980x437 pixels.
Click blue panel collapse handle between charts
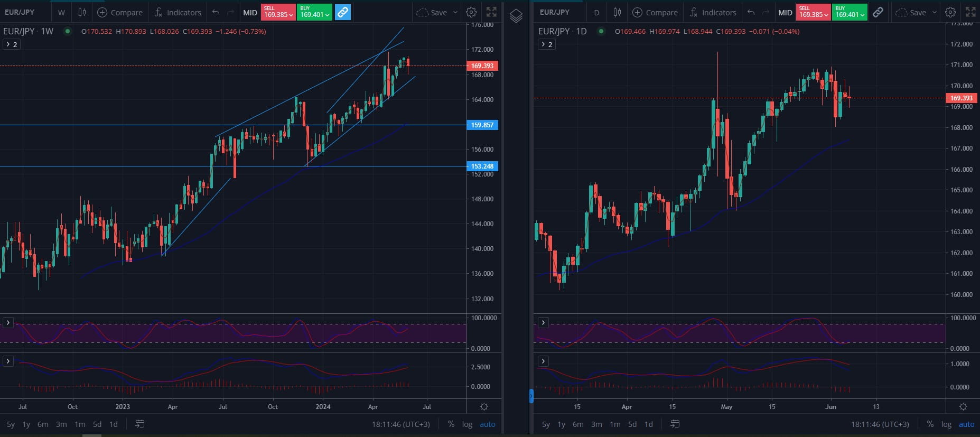(x=531, y=396)
